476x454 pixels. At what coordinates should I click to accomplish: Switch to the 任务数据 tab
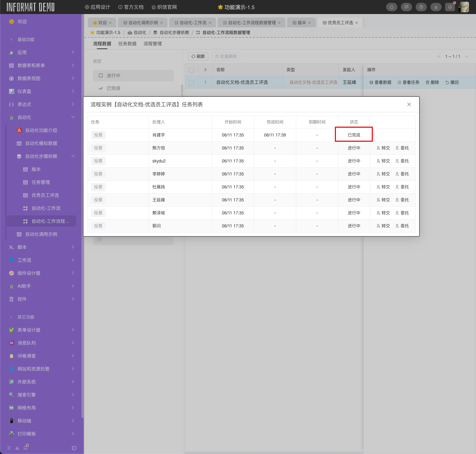[127, 44]
